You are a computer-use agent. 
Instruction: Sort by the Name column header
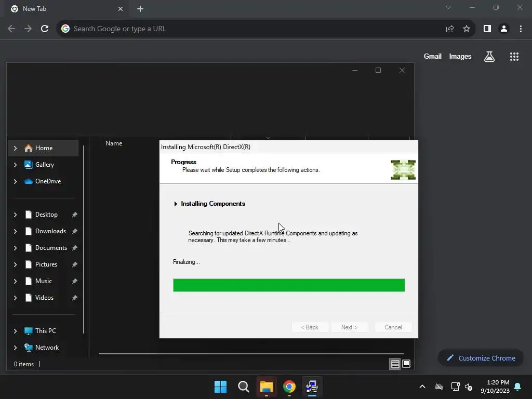pos(114,143)
